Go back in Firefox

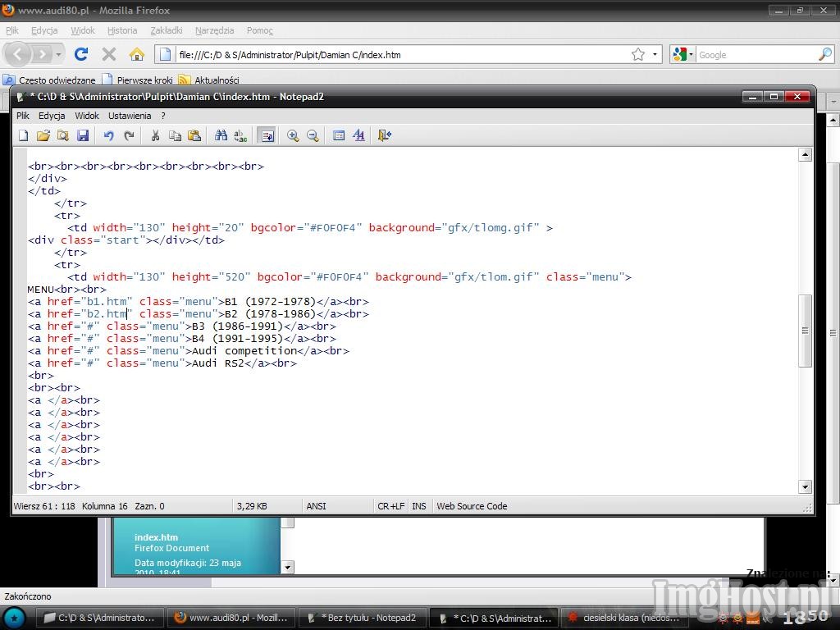pos(18,54)
